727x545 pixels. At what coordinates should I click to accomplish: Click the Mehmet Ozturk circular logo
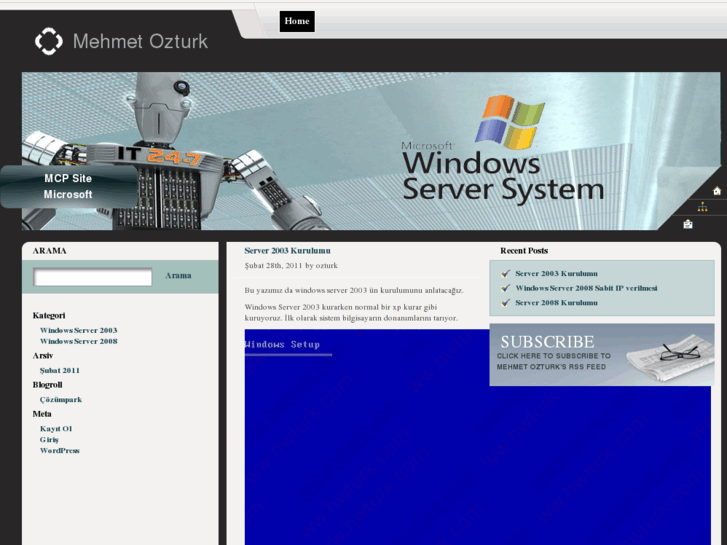(49, 41)
